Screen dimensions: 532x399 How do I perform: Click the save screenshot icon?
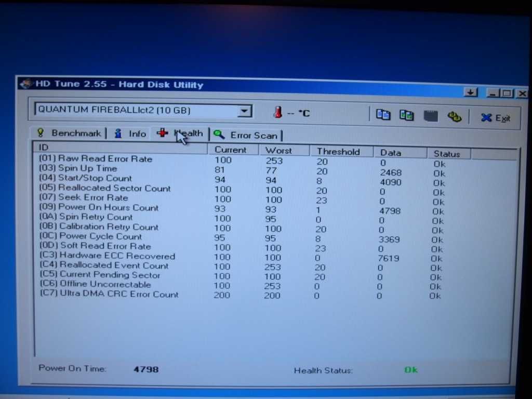[x=431, y=116]
